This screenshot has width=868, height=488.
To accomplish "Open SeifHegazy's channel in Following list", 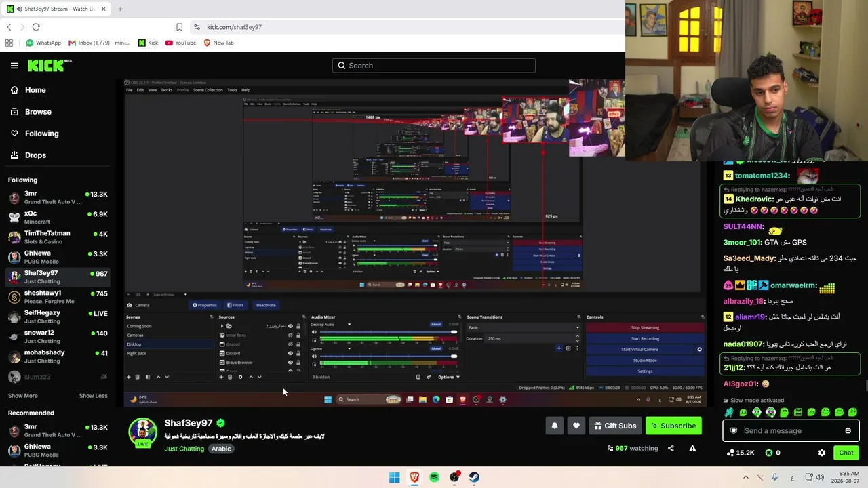I will (58, 317).
